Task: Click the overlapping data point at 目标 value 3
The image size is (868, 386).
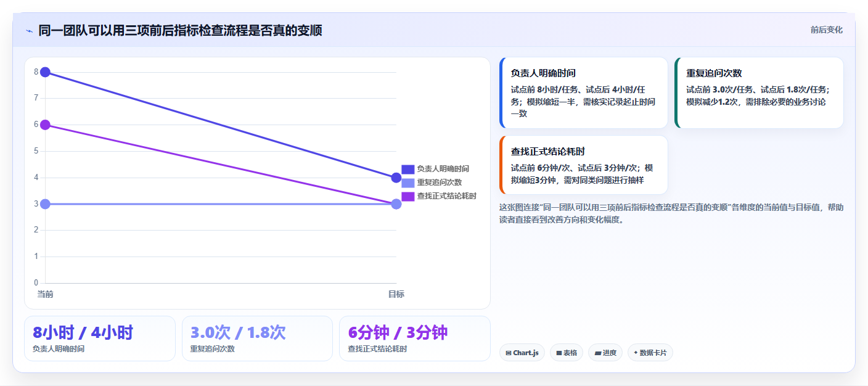Action: tap(396, 204)
